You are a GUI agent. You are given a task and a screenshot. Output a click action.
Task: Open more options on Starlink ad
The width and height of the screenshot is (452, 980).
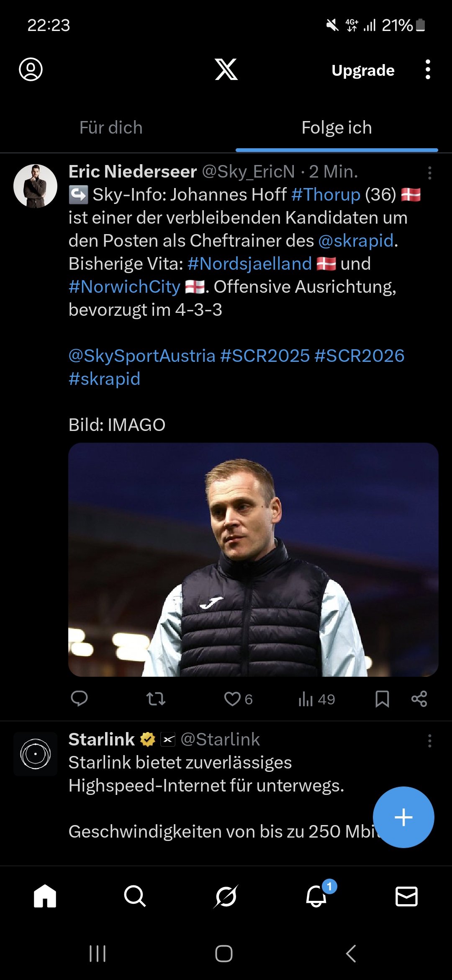(429, 741)
